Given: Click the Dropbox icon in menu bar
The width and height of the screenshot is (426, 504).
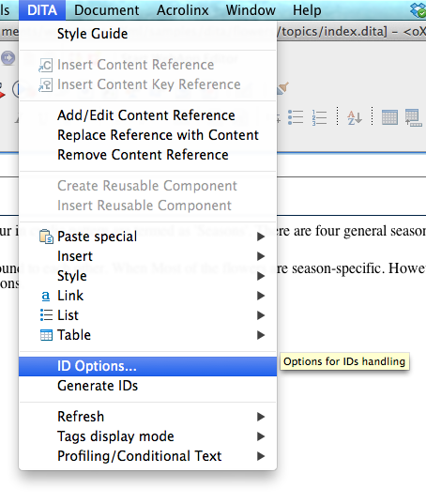Looking at the screenshot, I should (x=418, y=9).
